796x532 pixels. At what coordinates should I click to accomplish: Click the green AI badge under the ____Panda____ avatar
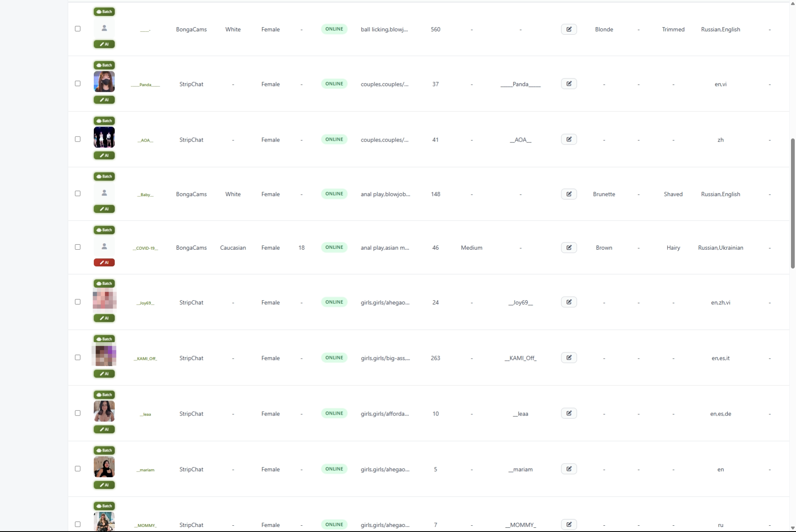[x=104, y=100]
